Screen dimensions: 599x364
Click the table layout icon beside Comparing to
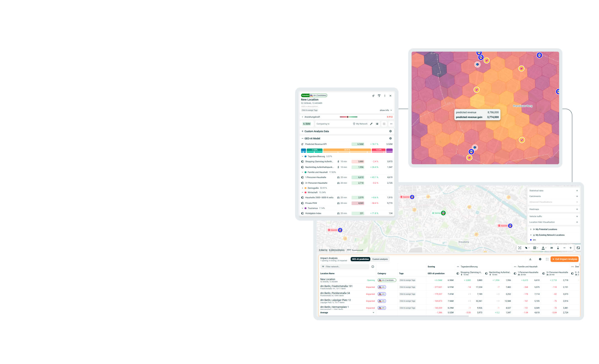[x=384, y=124]
